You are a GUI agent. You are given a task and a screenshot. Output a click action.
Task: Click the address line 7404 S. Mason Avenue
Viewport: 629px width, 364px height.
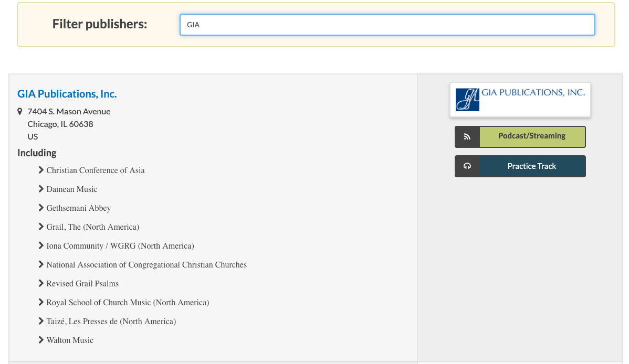click(69, 111)
